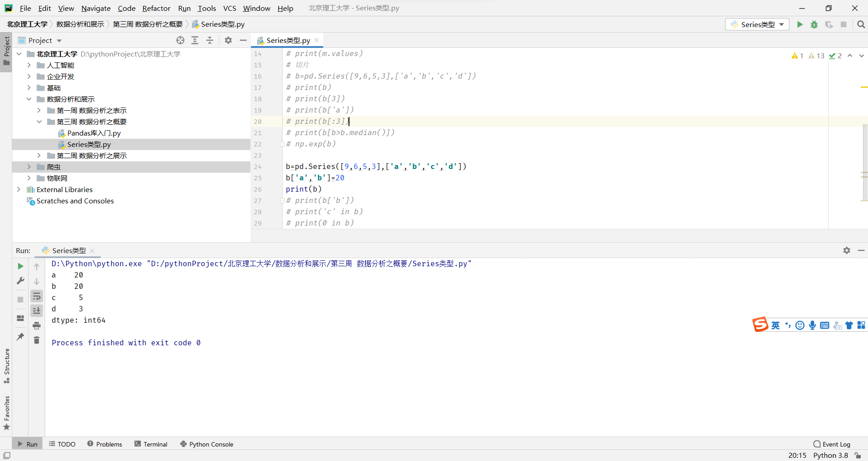Toggle scroll to end in the console
Image resolution: width=868 pixels, height=461 pixels.
coord(37,310)
